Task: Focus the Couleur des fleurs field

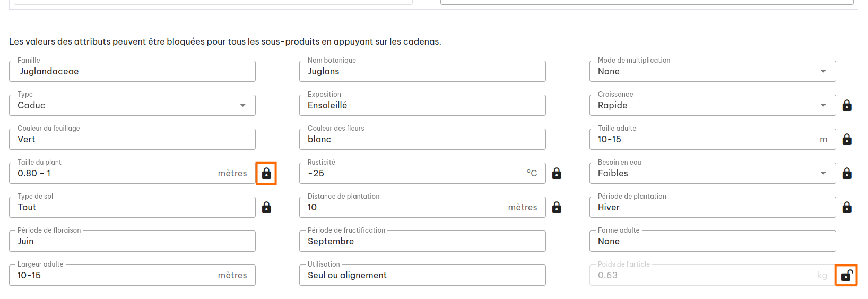Action: pyautogui.click(x=422, y=139)
